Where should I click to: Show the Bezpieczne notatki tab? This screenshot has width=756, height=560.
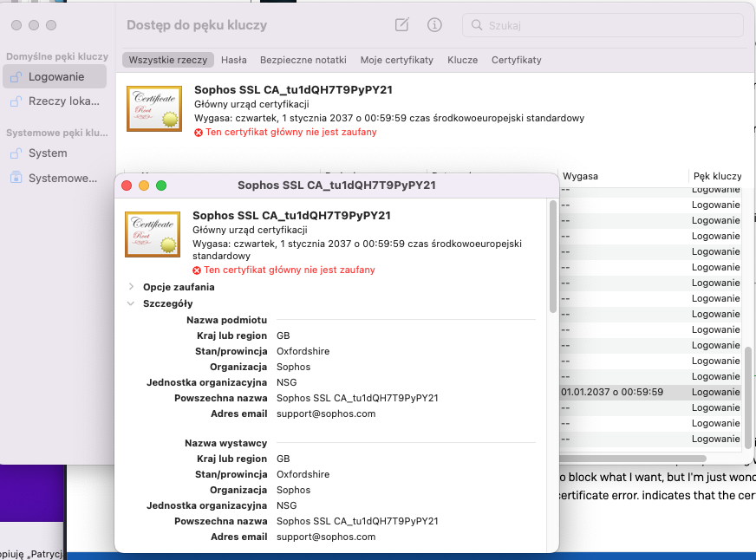click(303, 60)
